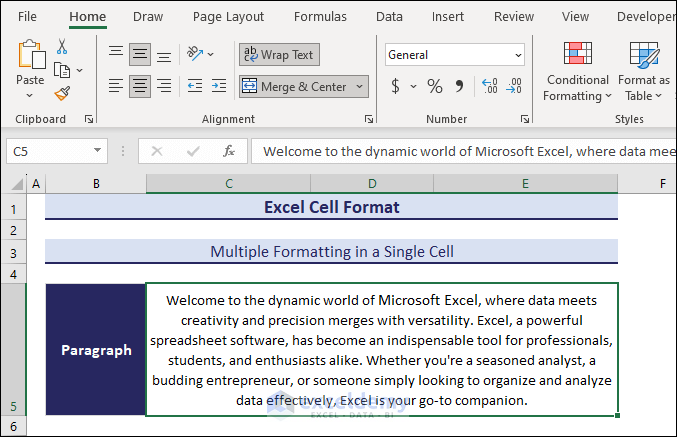677x437 pixels.
Task: Open the General number format dropdown
Action: point(517,55)
